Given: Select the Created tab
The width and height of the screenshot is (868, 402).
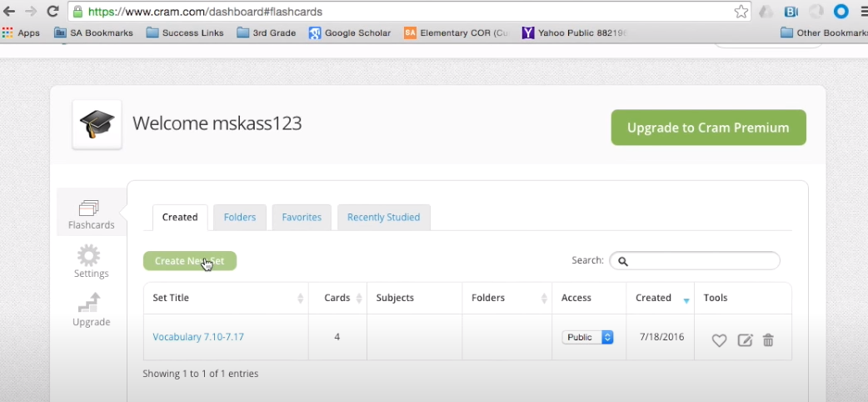Looking at the screenshot, I should 180,218.
